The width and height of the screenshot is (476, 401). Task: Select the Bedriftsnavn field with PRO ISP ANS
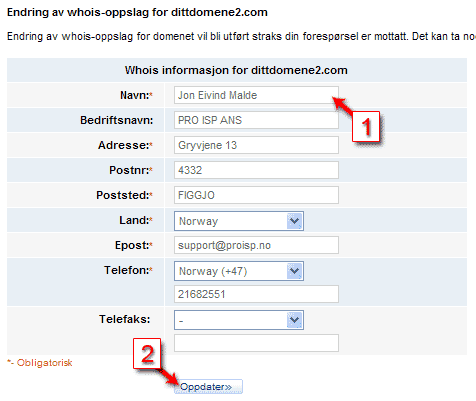click(x=256, y=120)
